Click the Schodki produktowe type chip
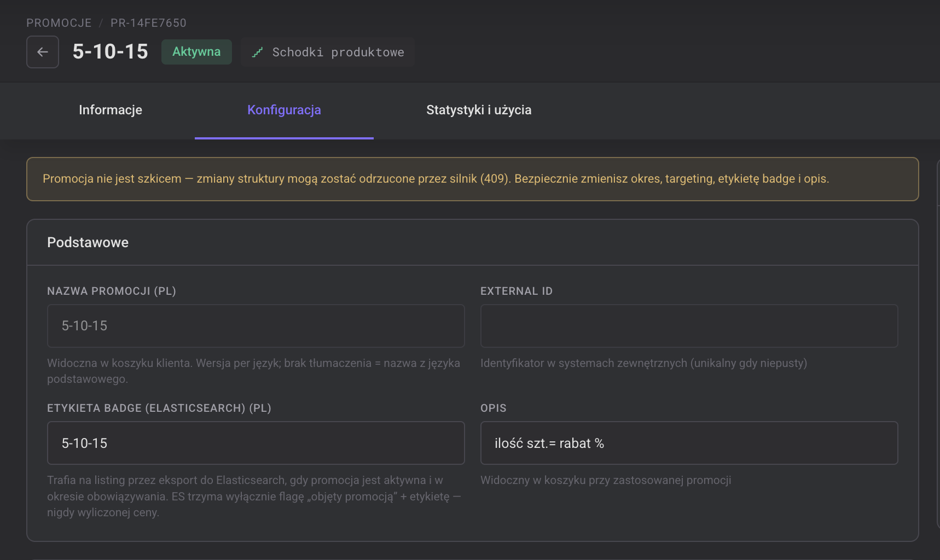This screenshot has width=940, height=560. point(328,52)
